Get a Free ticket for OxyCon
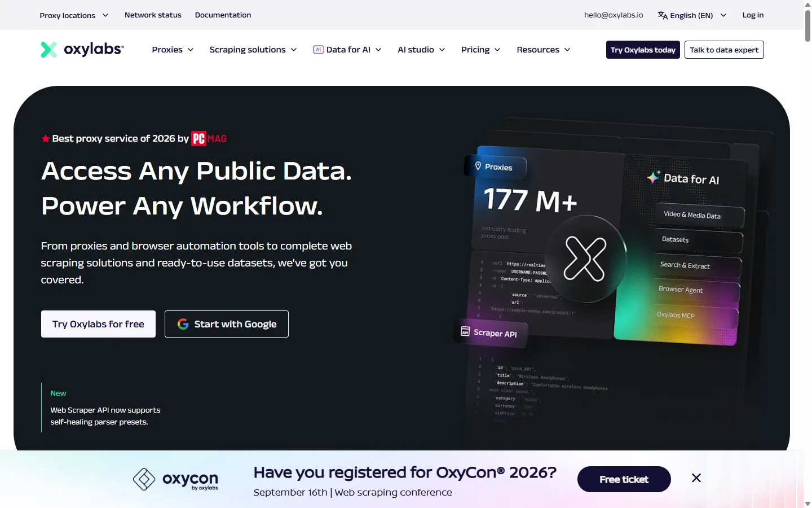This screenshot has height=508, width=812. tap(624, 479)
